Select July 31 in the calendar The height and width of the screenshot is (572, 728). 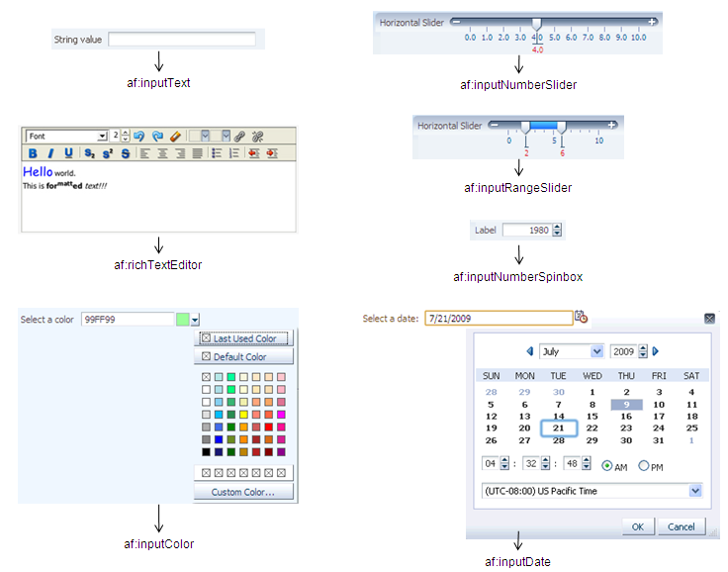[x=659, y=440]
